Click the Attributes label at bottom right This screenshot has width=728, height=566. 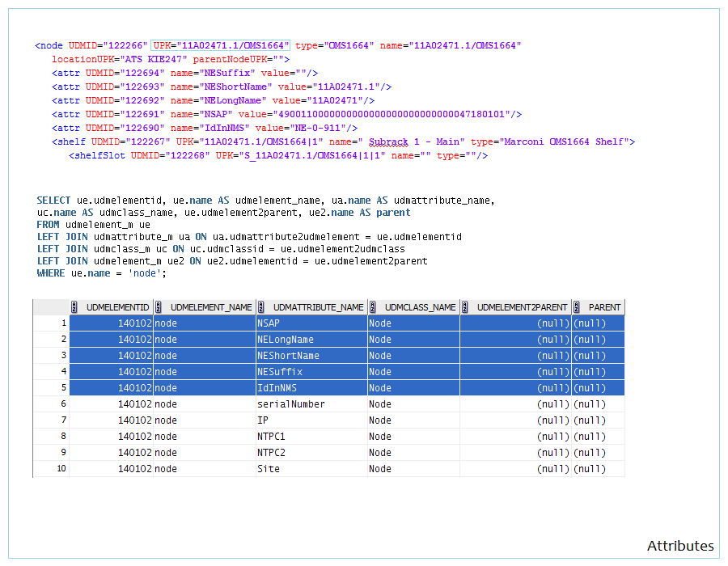pos(679,546)
